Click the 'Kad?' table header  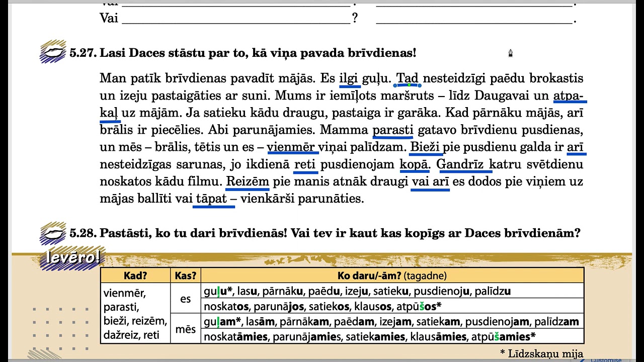(135, 276)
